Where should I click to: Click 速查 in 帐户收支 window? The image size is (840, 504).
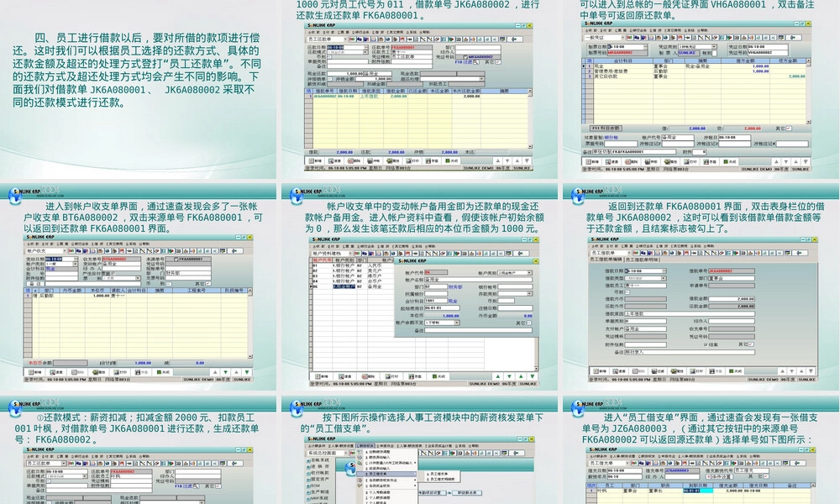coord(56,372)
